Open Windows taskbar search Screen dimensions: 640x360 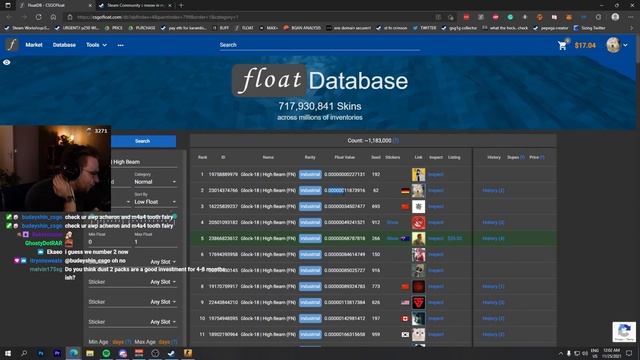click(x=24, y=353)
